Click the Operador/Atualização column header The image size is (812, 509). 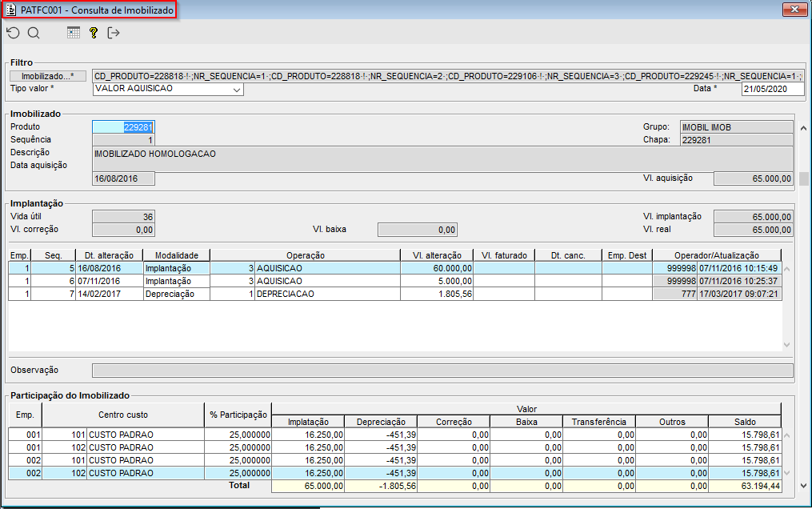click(x=717, y=255)
